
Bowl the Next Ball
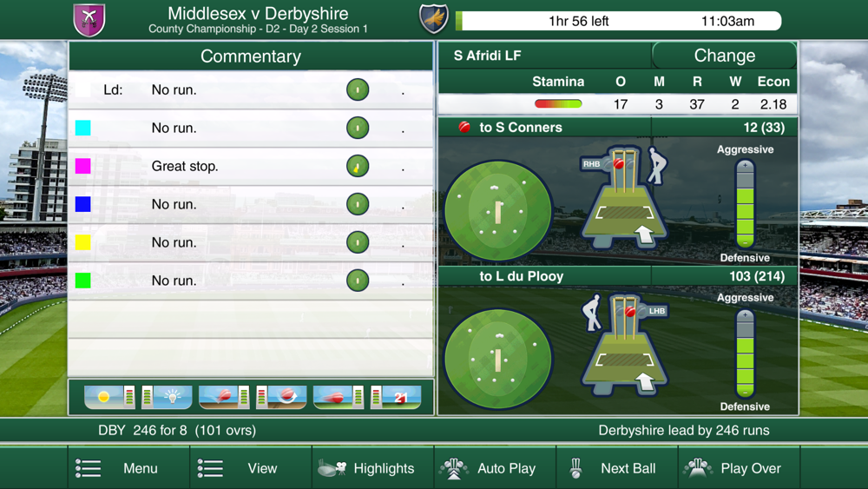click(616, 468)
